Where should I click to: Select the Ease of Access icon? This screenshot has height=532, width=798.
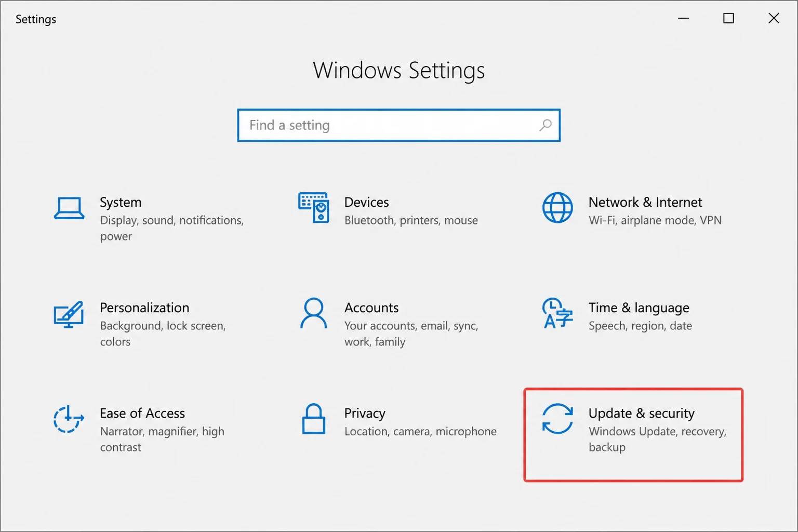tap(69, 419)
